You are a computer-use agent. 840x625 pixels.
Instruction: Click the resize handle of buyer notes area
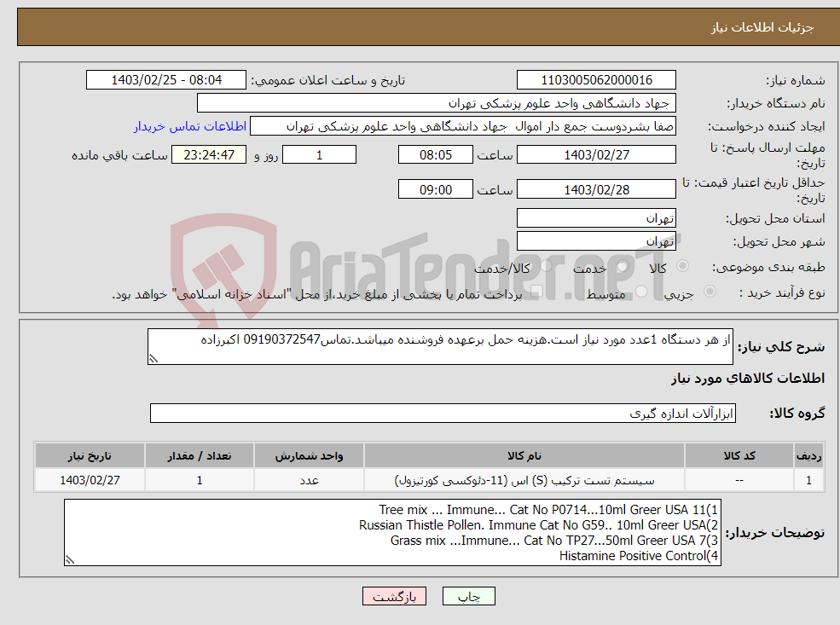pyautogui.click(x=70, y=560)
